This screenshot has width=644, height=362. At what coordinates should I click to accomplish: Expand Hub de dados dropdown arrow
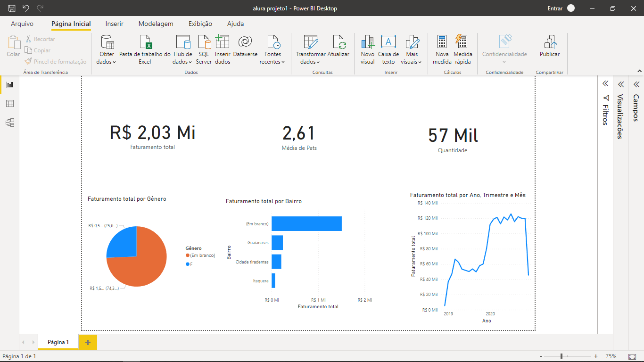click(190, 62)
